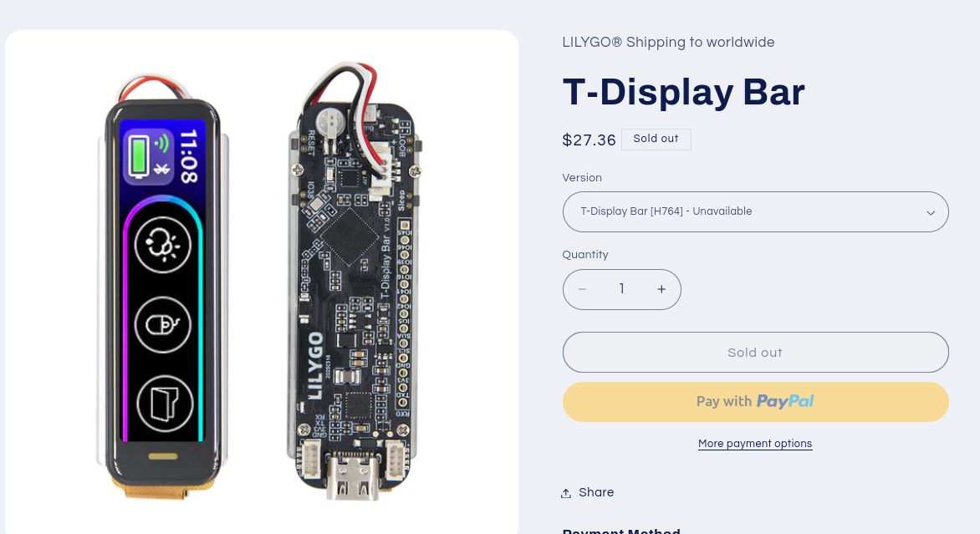Decrease quantity with the minus icon

pyautogui.click(x=583, y=289)
